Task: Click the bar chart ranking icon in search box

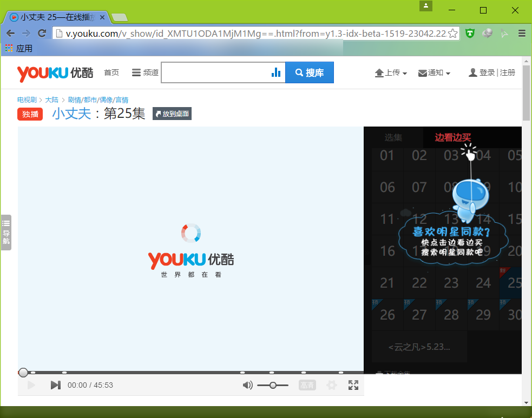Action: (276, 72)
